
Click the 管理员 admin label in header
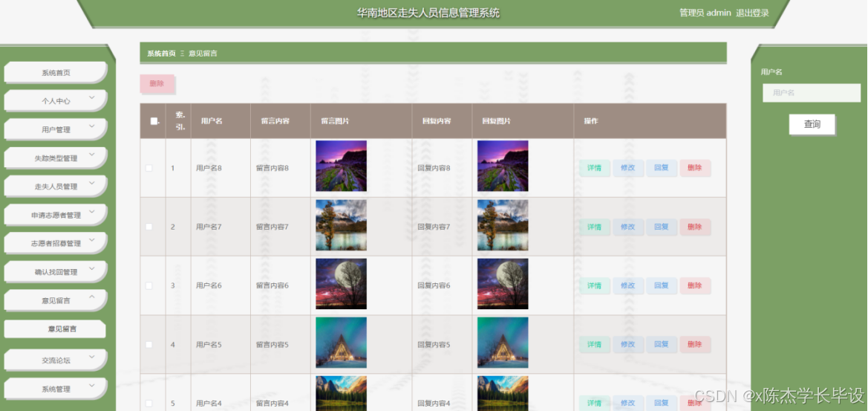705,13
